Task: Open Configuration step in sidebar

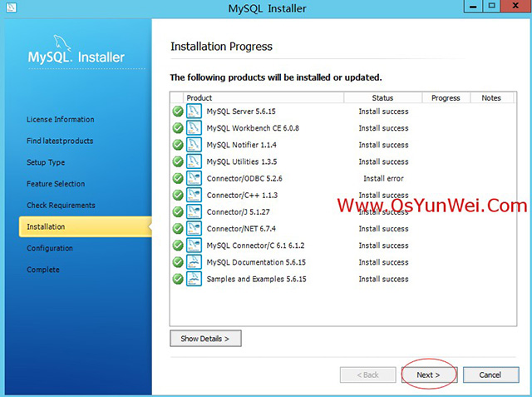Action: tap(50, 248)
